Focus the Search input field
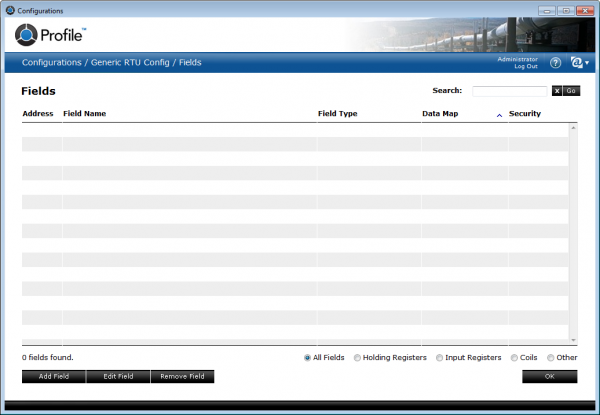Image resolution: width=600 pixels, height=415 pixels. pyautogui.click(x=510, y=91)
